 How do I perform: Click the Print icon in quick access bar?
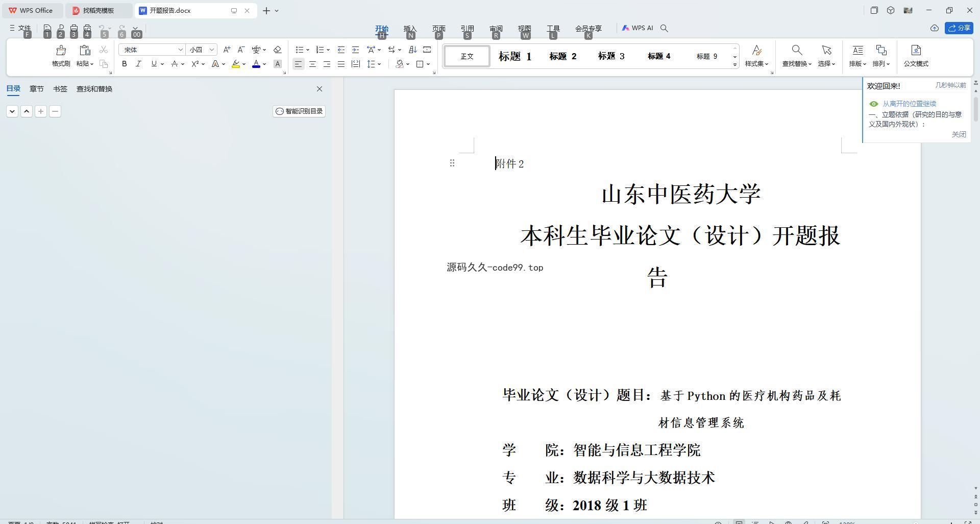[x=74, y=28]
